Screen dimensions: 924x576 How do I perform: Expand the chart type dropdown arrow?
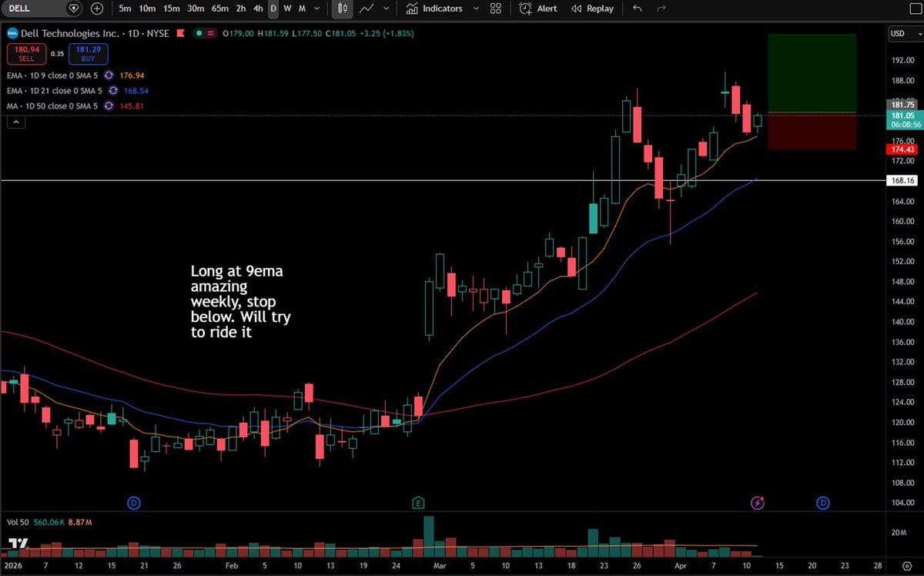coord(388,8)
